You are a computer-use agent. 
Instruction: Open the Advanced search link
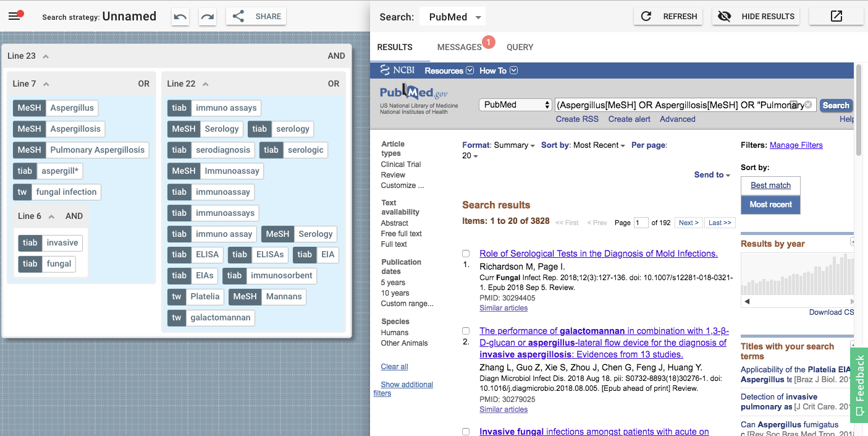(x=677, y=119)
